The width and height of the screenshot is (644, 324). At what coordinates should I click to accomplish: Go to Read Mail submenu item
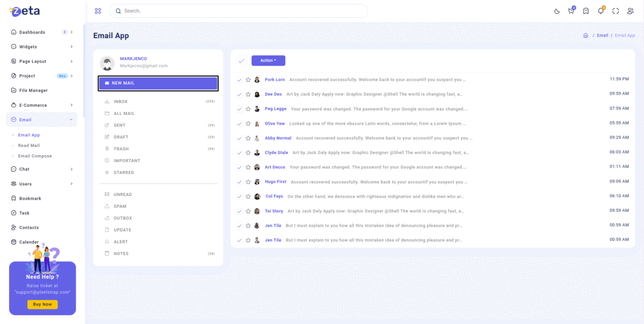click(x=29, y=146)
